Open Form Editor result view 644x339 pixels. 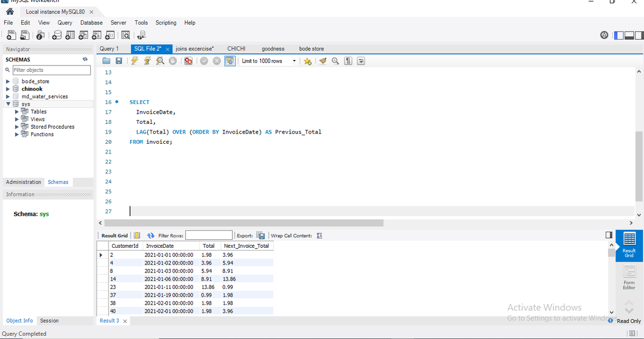(629, 278)
